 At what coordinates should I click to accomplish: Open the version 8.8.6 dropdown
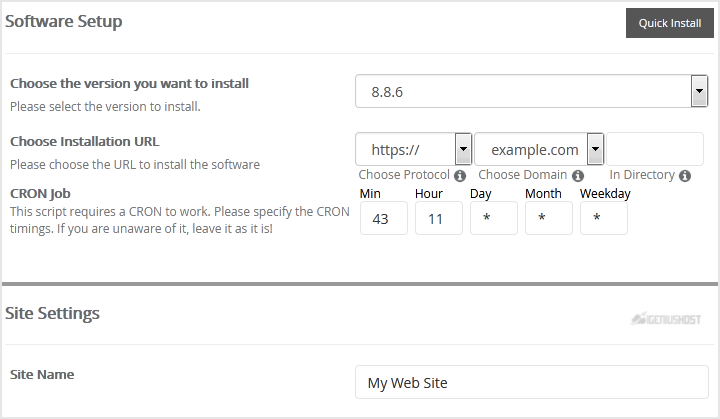point(531,92)
